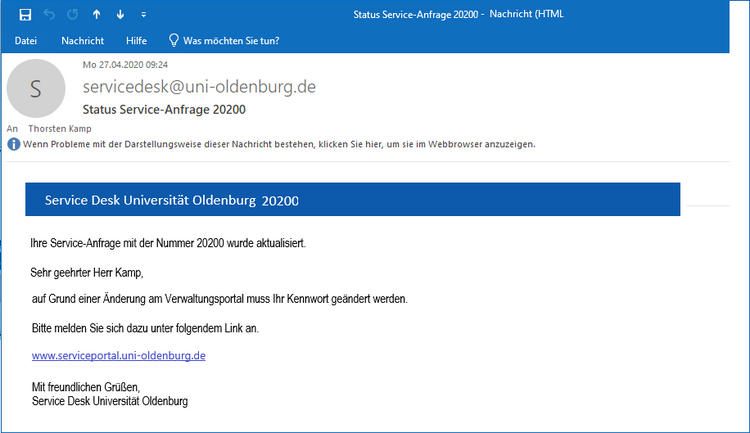
Task: Expand the Customize Quick Access Toolbar dropdown
Action: (143, 15)
